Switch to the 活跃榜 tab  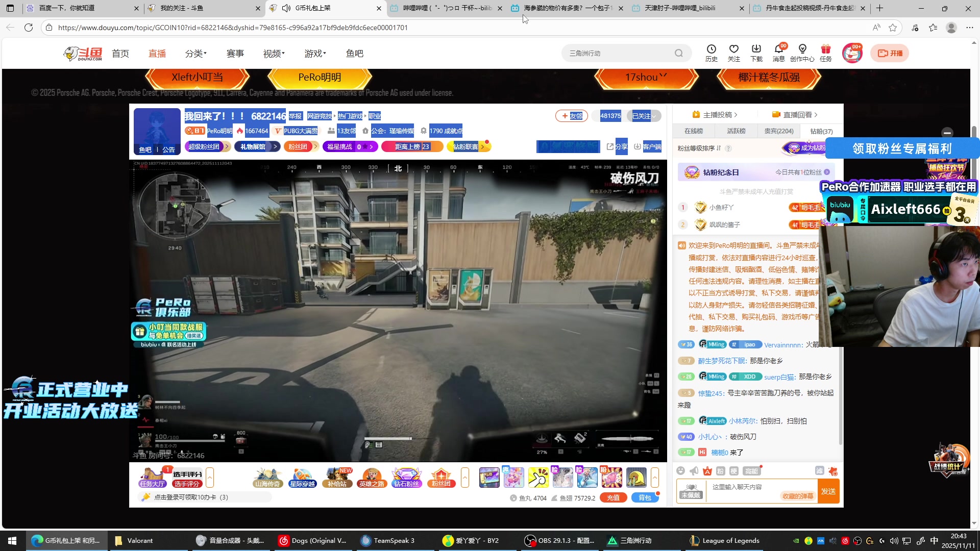coord(736,131)
